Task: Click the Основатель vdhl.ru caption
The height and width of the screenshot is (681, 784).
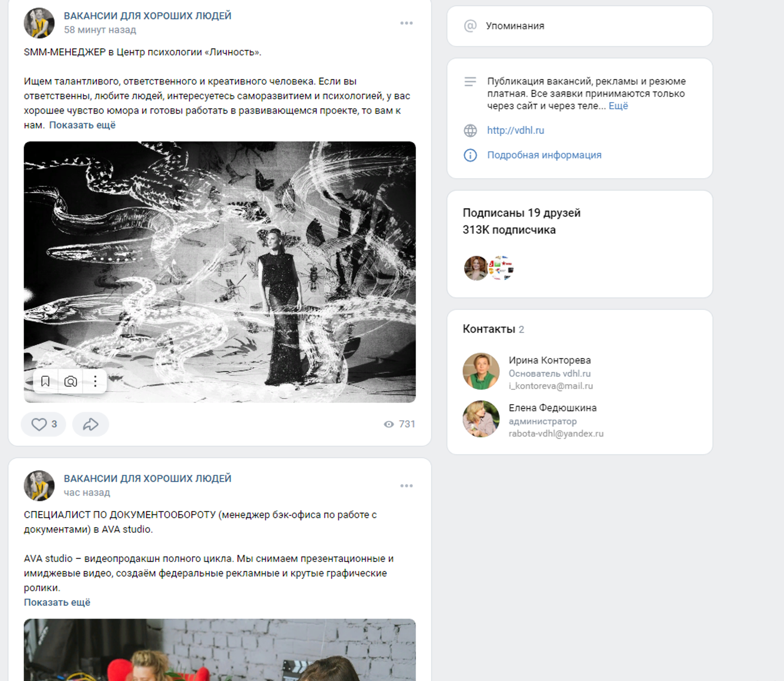Action: [550, 374]
